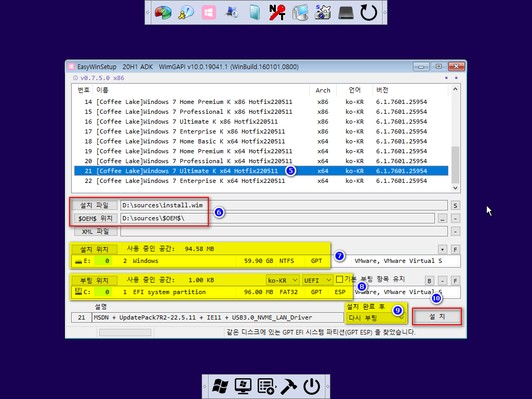This screenshot has width=532, height=399.
Task: Click the minus button on $OEM$ row
Action: [455, 219]
